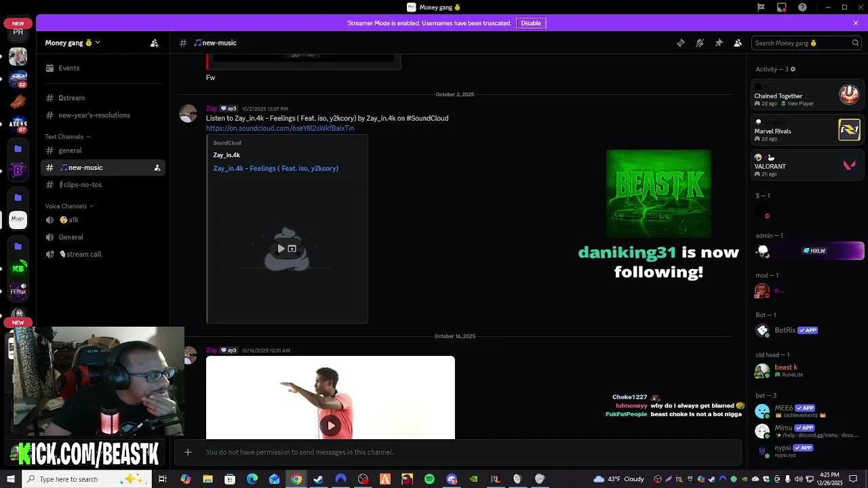Click create invite icon on new-music channel
868x488 pixels.
click(157, 167)
